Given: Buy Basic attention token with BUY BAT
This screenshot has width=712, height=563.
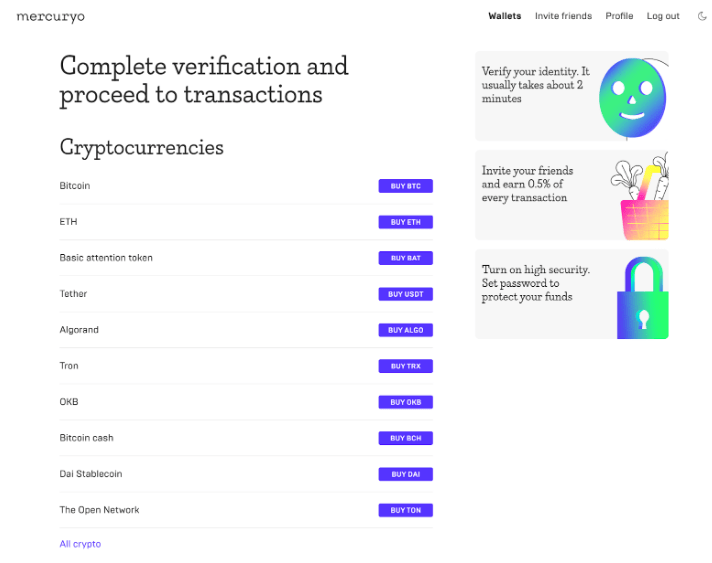Looking at the screenshot, I should (x=405, y=258).
